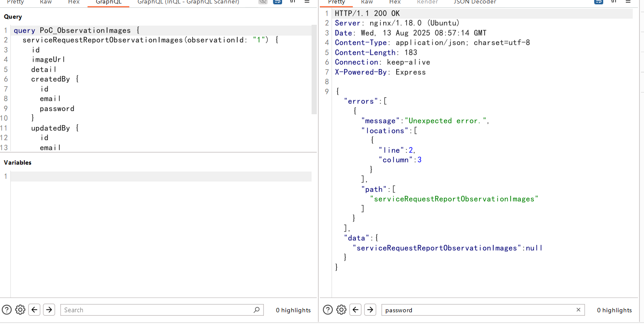
Task: Open response panel hamburger options menu
Action: pos(628,2)
